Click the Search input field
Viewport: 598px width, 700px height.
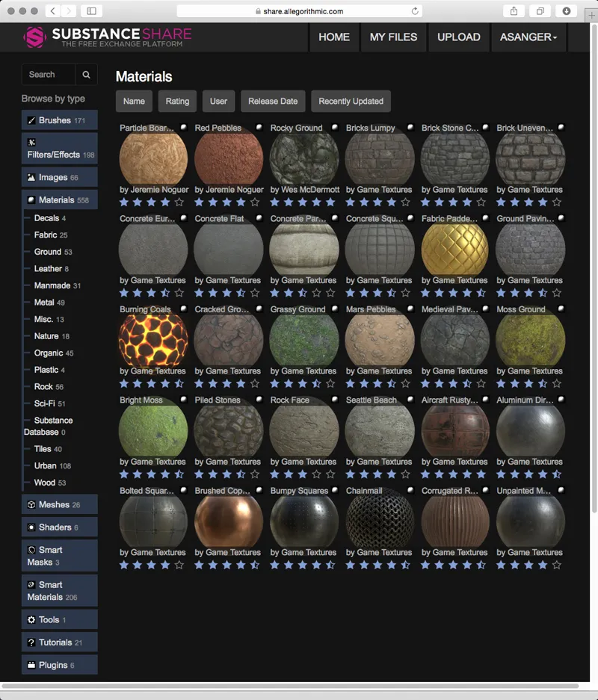(x=49, y=75)
